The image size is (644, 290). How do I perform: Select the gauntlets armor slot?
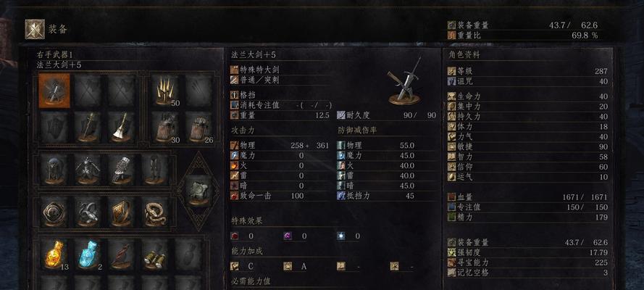pos(122,169)
